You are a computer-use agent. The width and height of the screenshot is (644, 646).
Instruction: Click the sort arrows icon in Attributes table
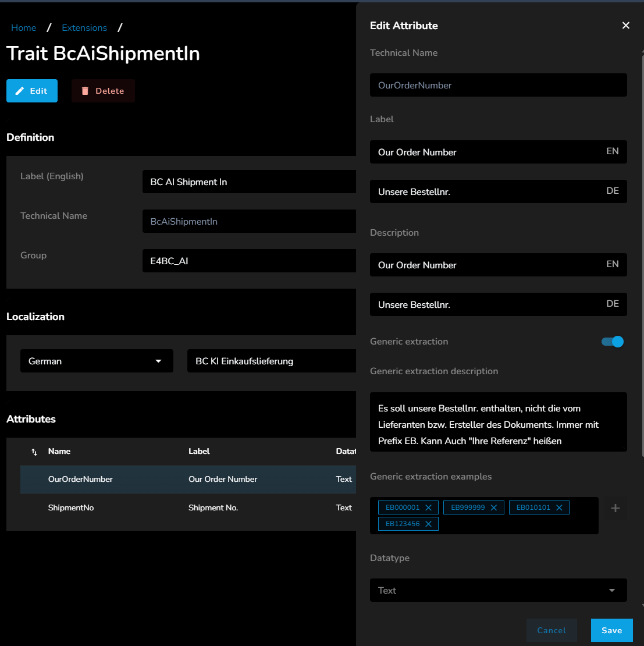(x=34, y=452)
